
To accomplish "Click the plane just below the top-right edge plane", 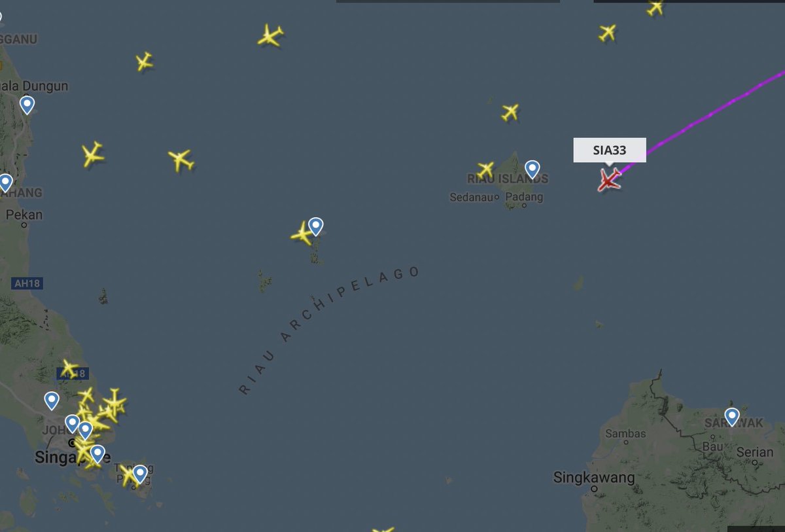I will point(608,32).
